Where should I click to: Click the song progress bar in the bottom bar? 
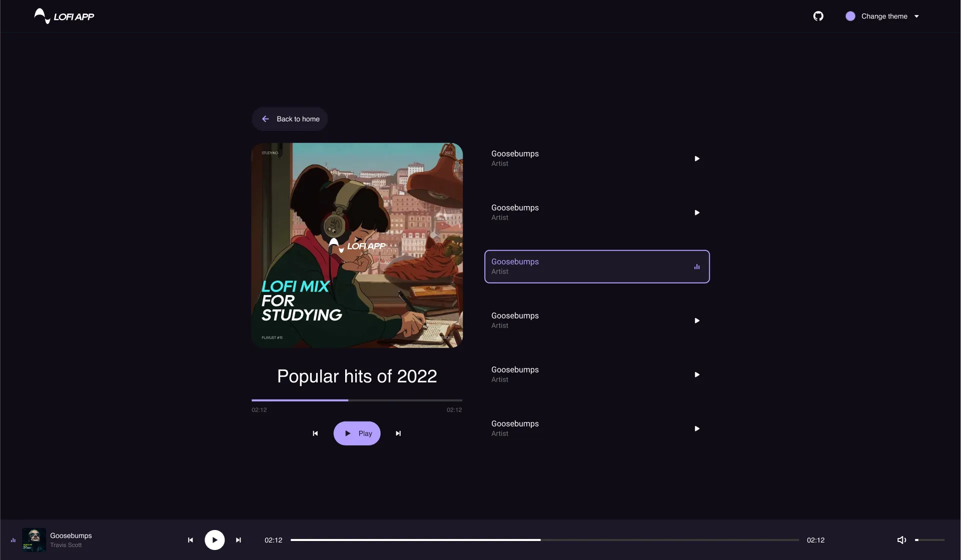(545, 539)
